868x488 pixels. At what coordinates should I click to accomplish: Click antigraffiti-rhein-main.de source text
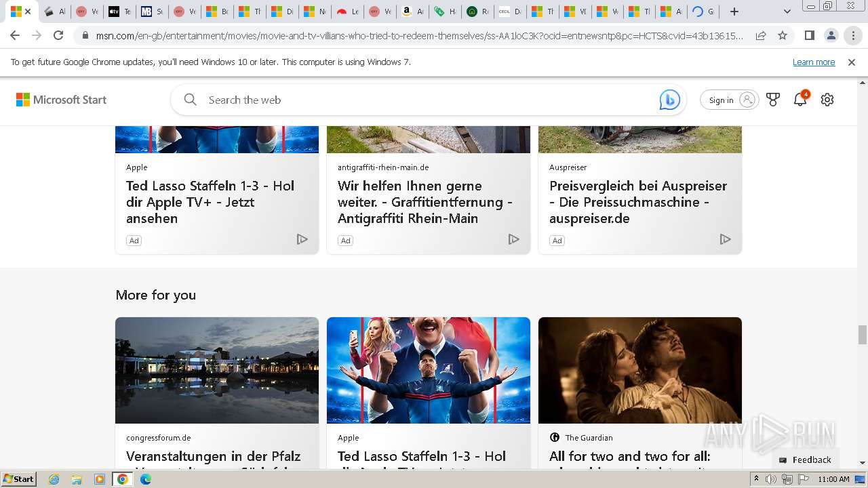pyautogui.click(x=383, y=167)
